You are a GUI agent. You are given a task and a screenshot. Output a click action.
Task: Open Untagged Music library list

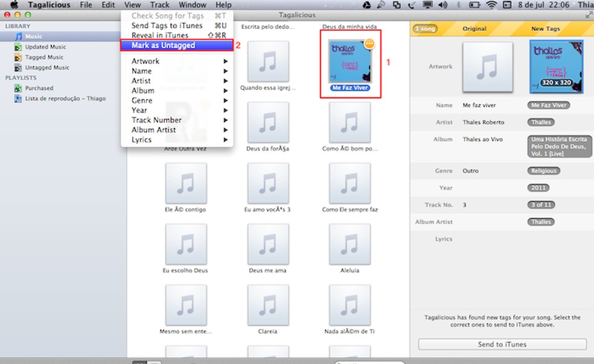click(47, 68)
